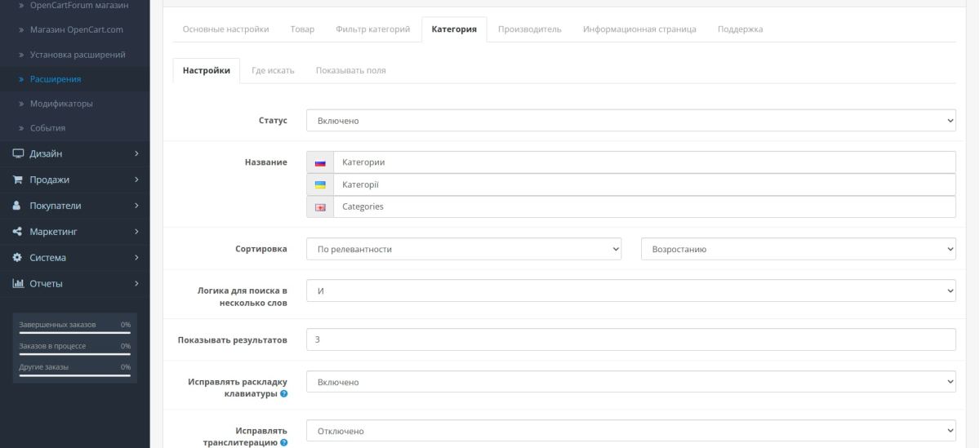The image size is (980, 448).
Task: Expand the Дизайн menu chevron
Action: click(136, 153)
